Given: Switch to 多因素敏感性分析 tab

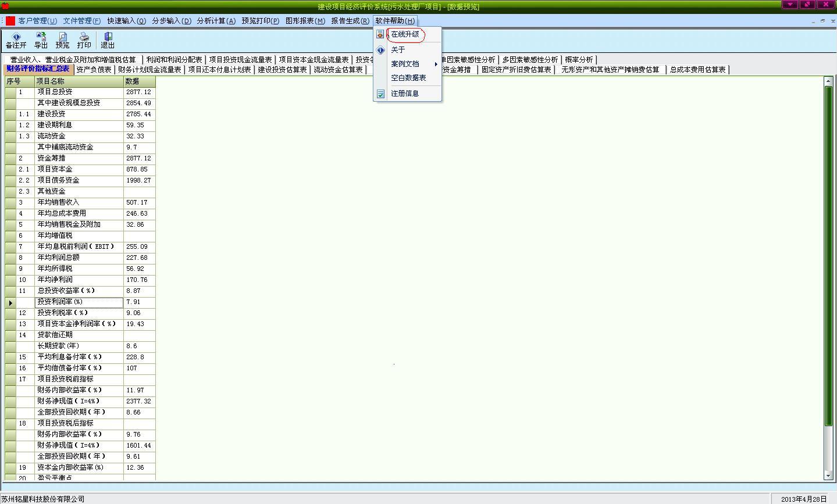Looking at the screenshot, I should click(530, 60).
